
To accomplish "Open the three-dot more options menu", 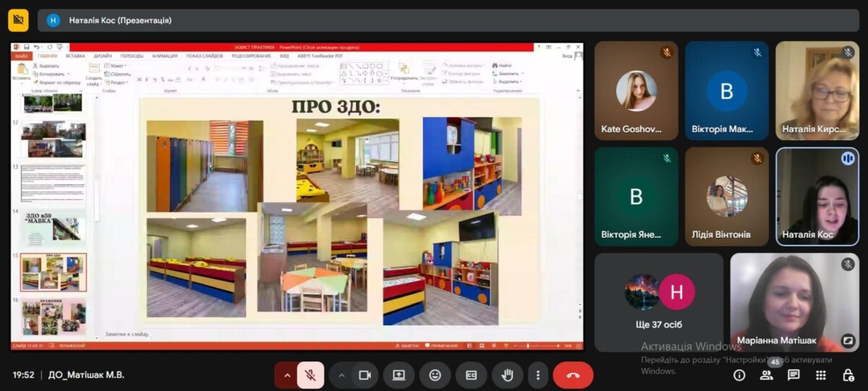I will 537,375.
